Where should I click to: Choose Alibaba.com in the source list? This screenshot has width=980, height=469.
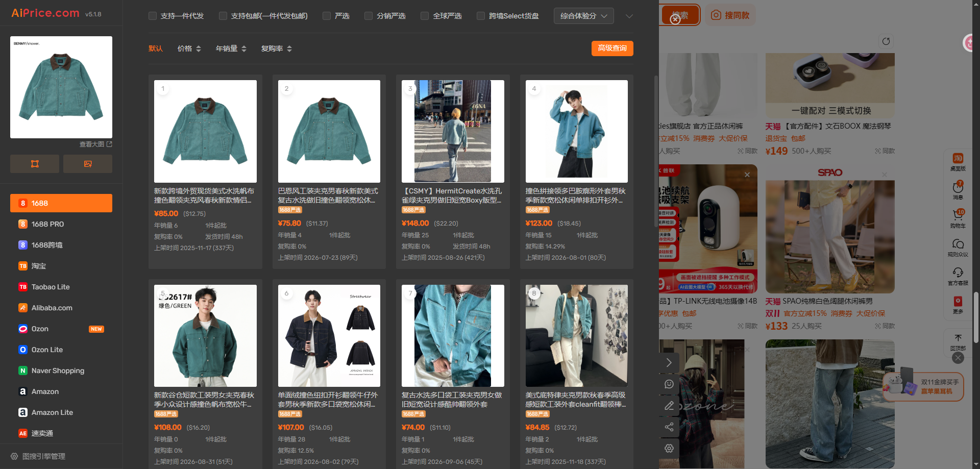coord(61,308)
